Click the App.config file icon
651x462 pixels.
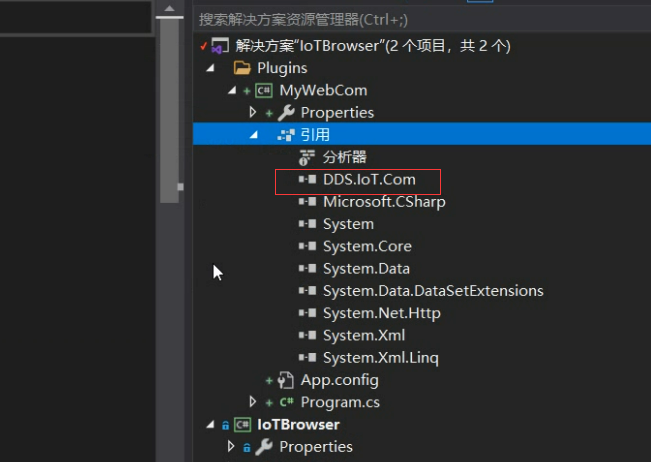coord(286,380)
